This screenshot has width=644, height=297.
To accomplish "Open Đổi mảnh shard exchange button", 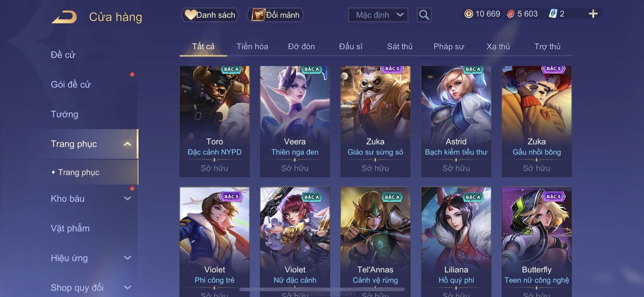I will [x=276, y=15].
